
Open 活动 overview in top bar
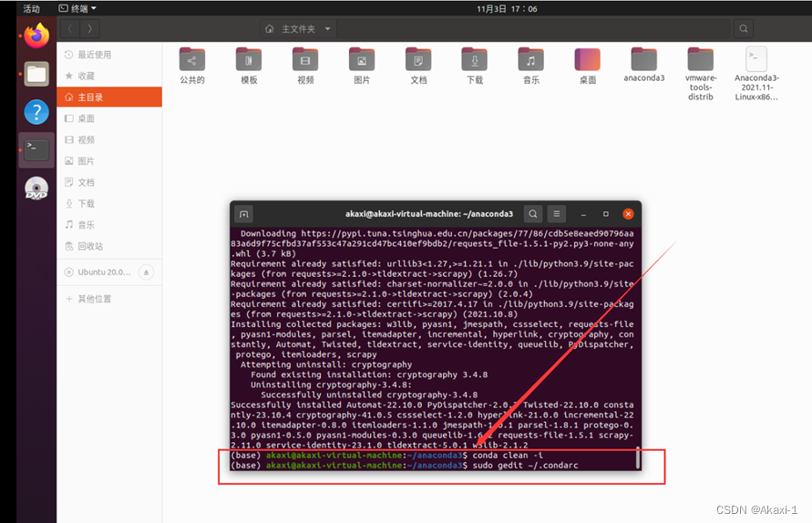pyautogui.click(x=31, y=8)
